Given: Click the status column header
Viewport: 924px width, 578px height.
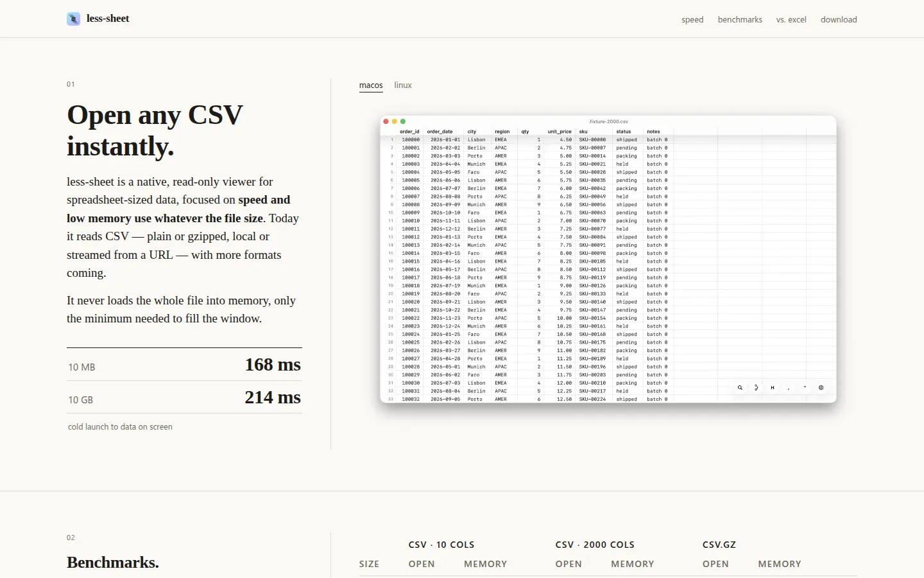Looking at the screenshot, I should point(624,132).
